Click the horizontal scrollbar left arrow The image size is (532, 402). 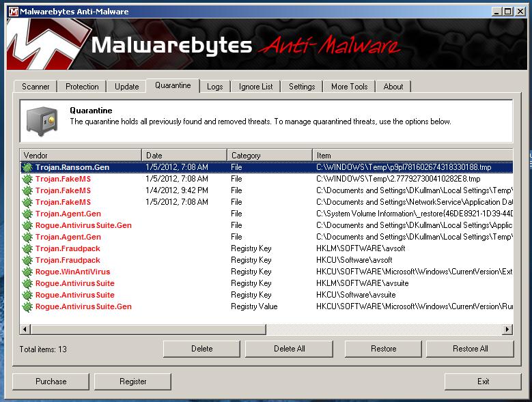[25, 329]
